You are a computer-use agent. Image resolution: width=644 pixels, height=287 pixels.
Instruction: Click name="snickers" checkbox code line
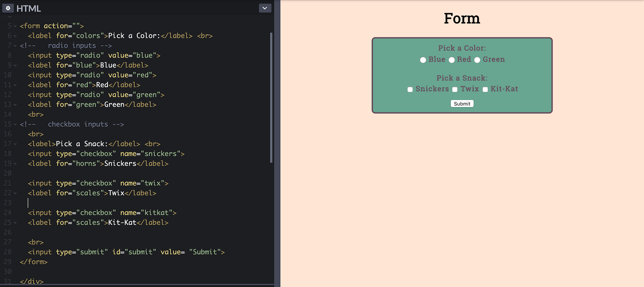point(106,154)
